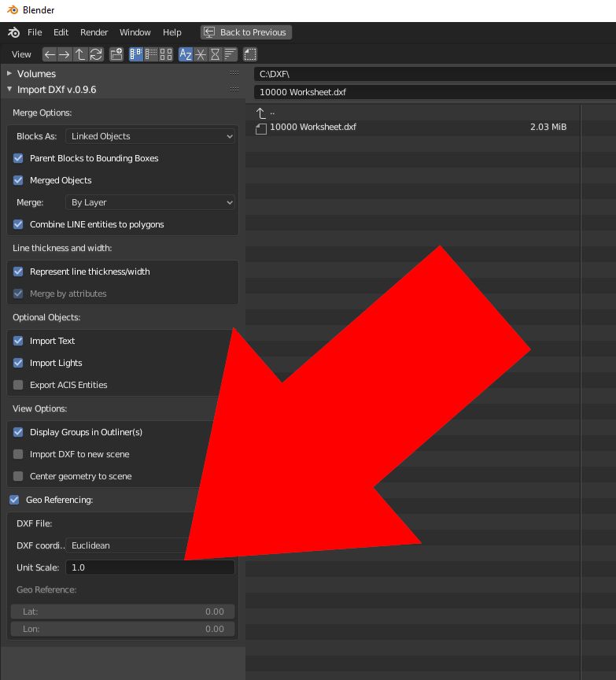This screenshot has width=616, height=680.
Task: Click the 2.03 MiB file size text
Action: (548, 127)
